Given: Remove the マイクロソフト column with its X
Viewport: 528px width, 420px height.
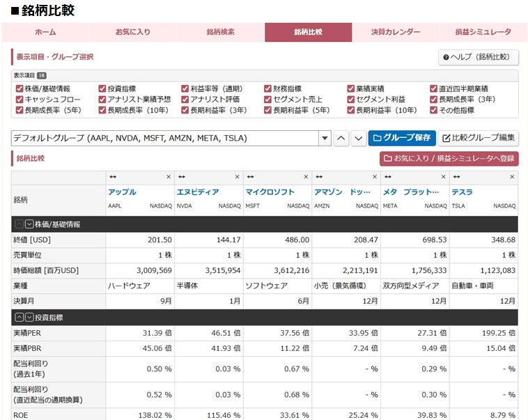Looking at the screenshot, I should [x=306, y=177].
